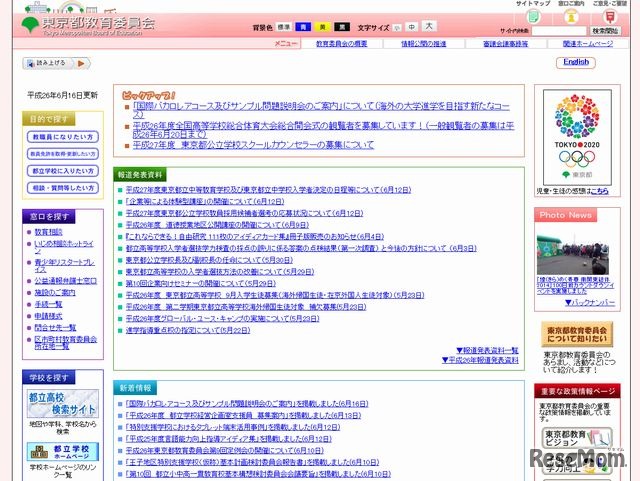Viewport: 640px width, 481px height.
Task: Open 全国高等学校総合体育大会 pickup link
Action: pyautogui.click(x=323, y=130)
